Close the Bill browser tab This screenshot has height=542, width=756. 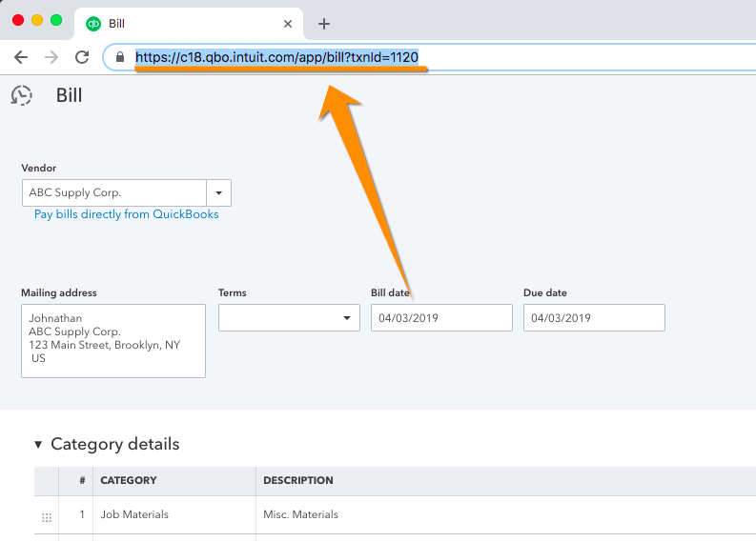pos(288,24)
